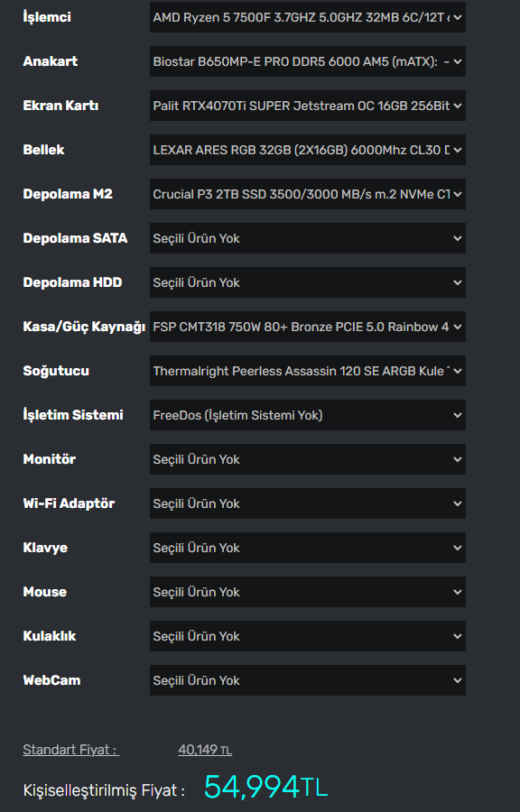Expand the Soğutucu cooler options
Viewport: 520px width, 812px height.
coord(308,371)
